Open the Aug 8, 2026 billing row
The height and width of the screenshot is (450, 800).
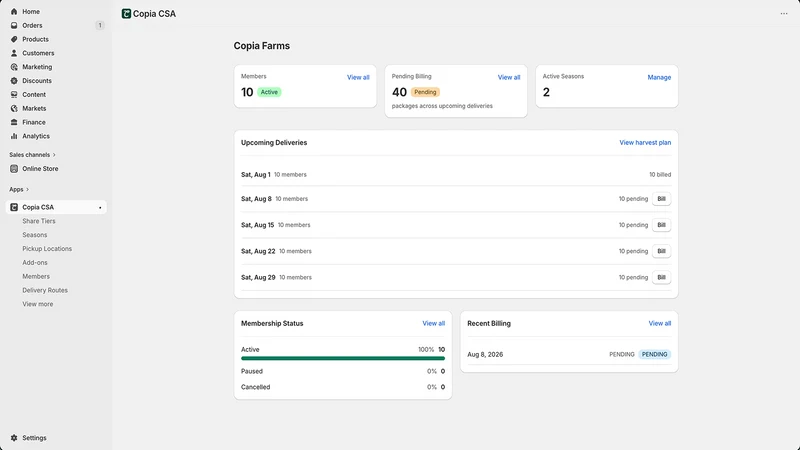click(569, 354)
